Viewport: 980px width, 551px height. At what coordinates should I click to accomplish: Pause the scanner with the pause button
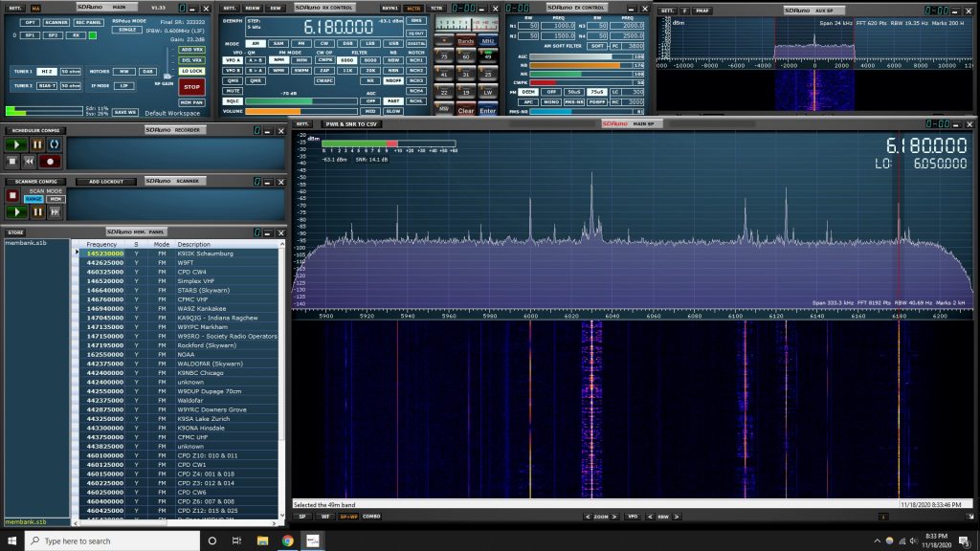(x=37, y=212)
